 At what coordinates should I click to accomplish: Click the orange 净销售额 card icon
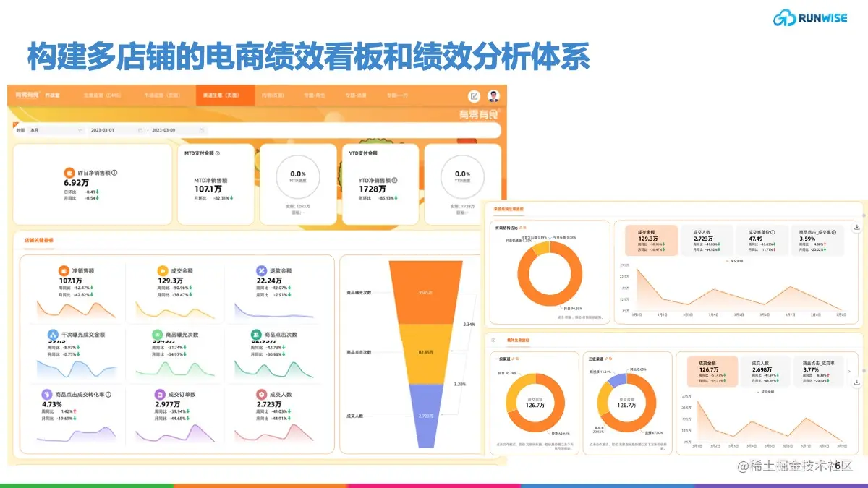click(64, 271)
